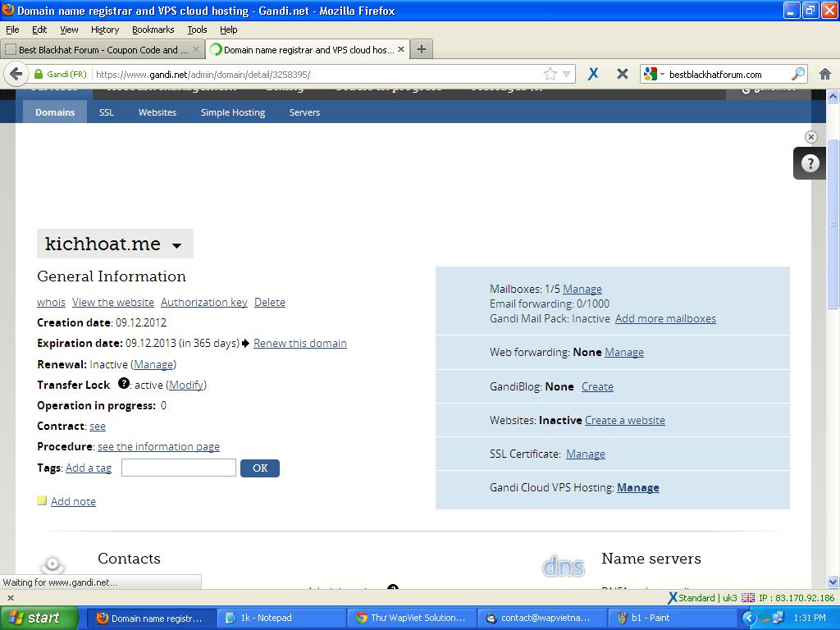This screenshot has width=840, height=630.
Task: Click the Transfer Lock help icon
Action: (x=124, y=383)
